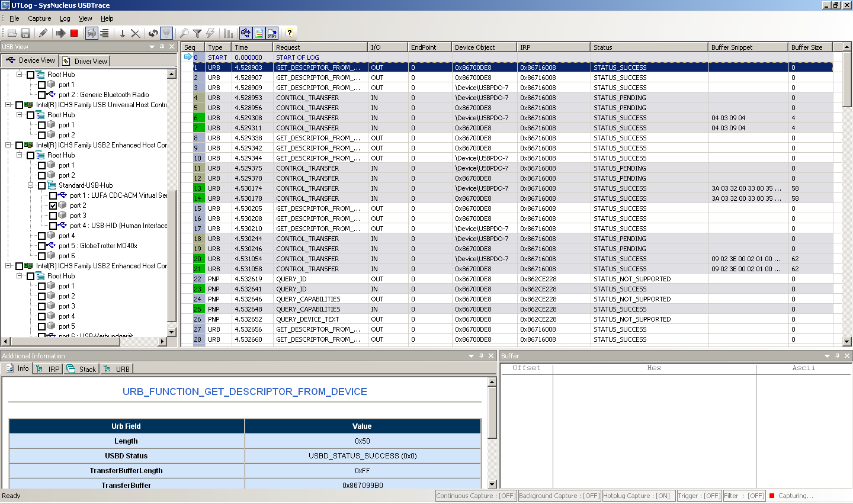Uncheck the checked port 2 under Standard-USB-Hub
Screen dimensions: 853x504
tap(53, 206)
